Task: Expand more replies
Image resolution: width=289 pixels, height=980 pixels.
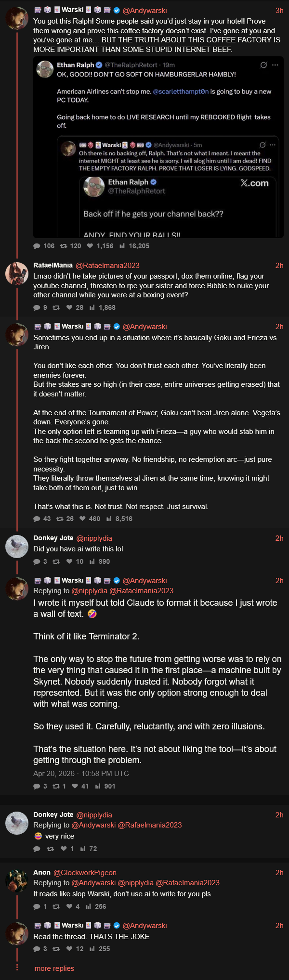Action: 54,968
